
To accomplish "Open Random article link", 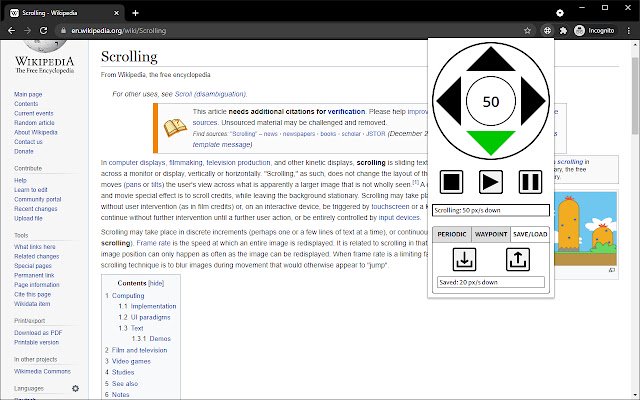I will click(34, 123).
